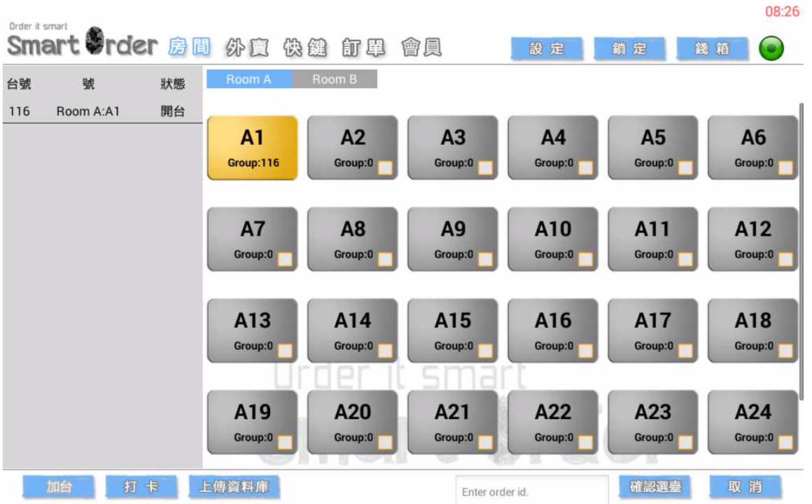
Task: Click the Smart Order logo
Action: (82, 41)
